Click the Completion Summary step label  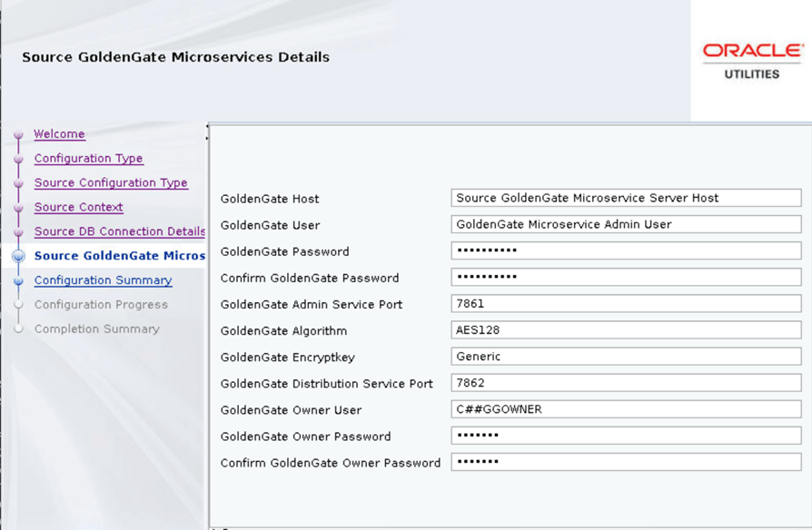coord(97,329)
